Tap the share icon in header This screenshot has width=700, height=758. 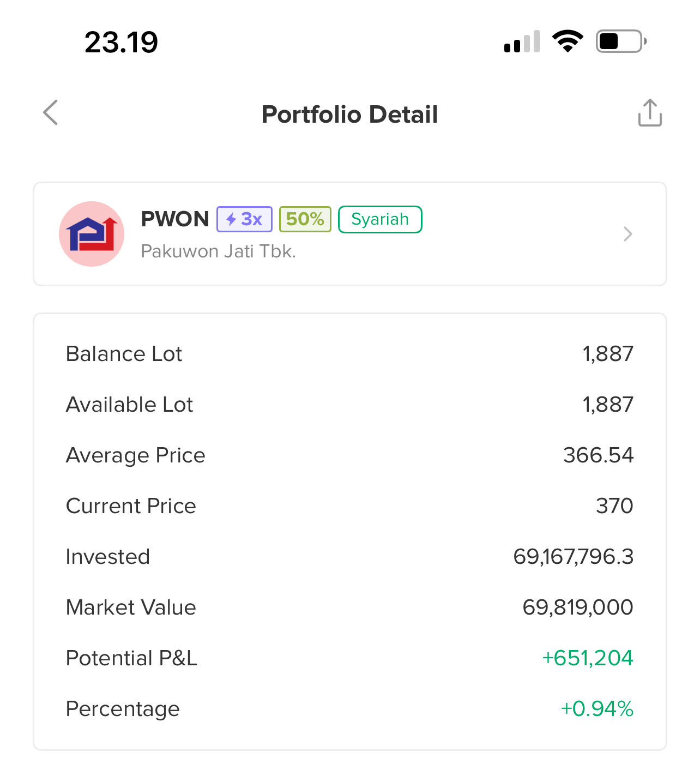coord(650,113)
